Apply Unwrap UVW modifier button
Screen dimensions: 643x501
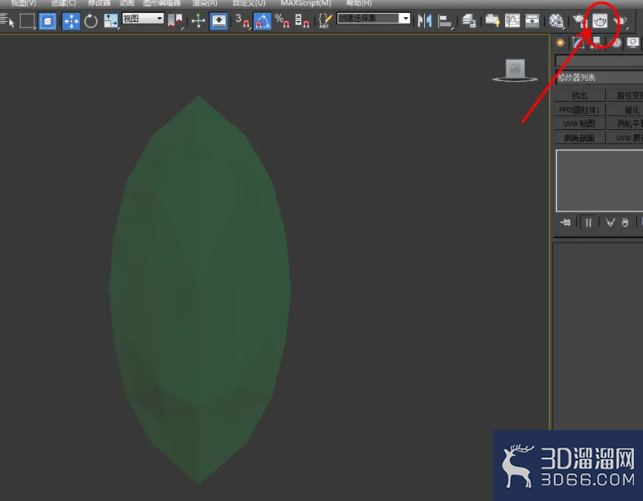[625, 138]
